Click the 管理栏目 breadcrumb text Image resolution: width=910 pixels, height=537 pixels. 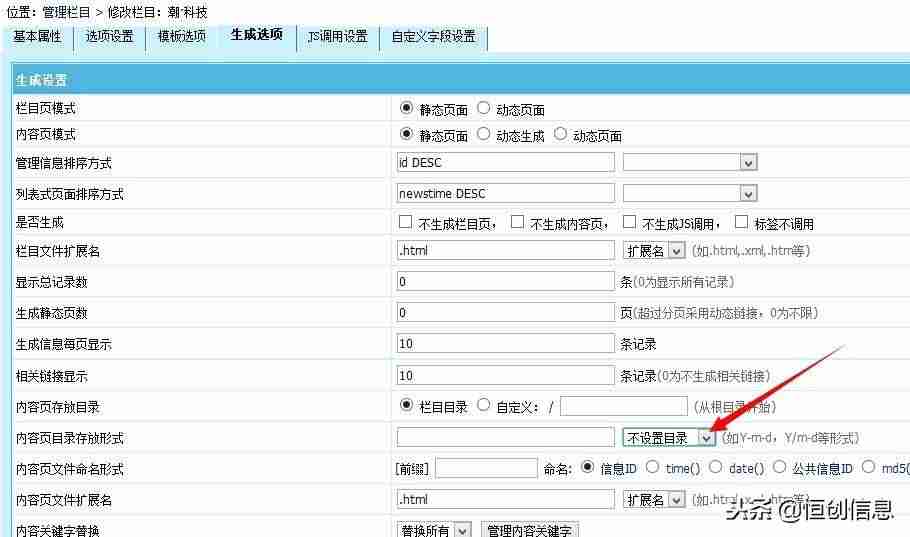pos(66,12)
